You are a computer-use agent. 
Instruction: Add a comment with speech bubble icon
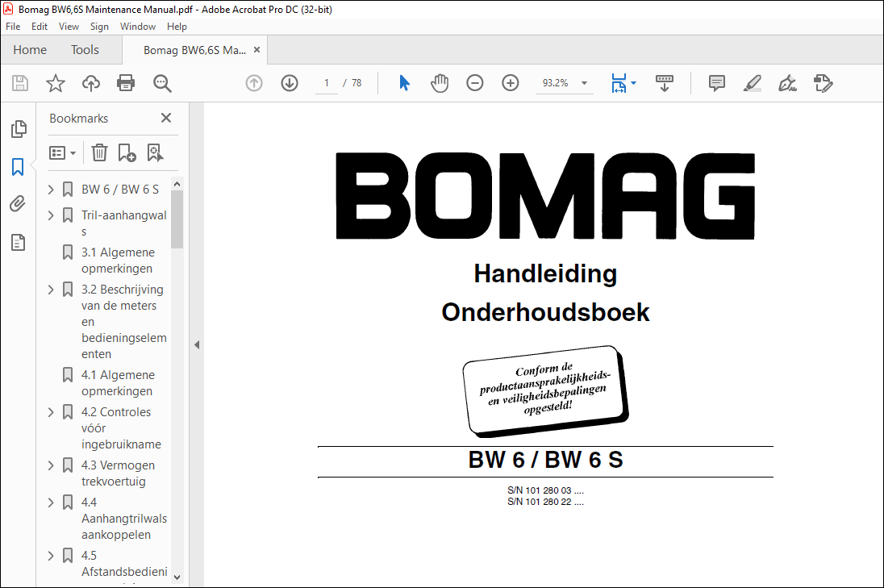(x=716, y=83)
